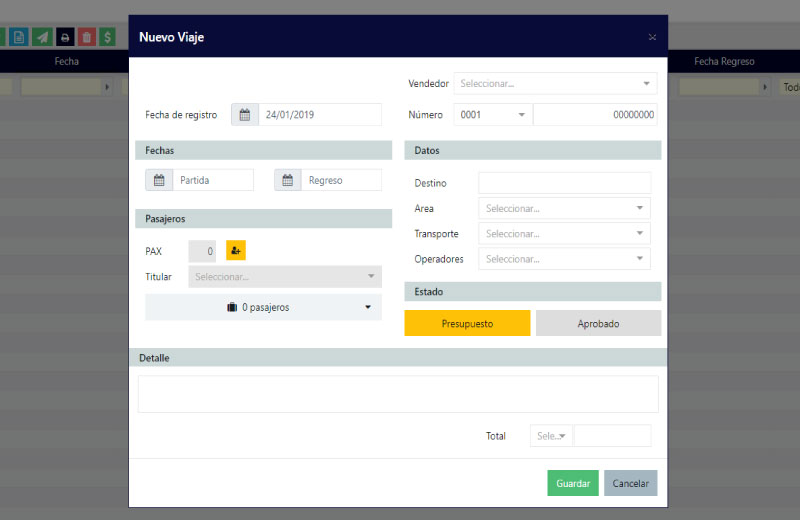This screenshot has width=800, height=520.
Task: Click into the Destino text field
Action: pos(564,183)
